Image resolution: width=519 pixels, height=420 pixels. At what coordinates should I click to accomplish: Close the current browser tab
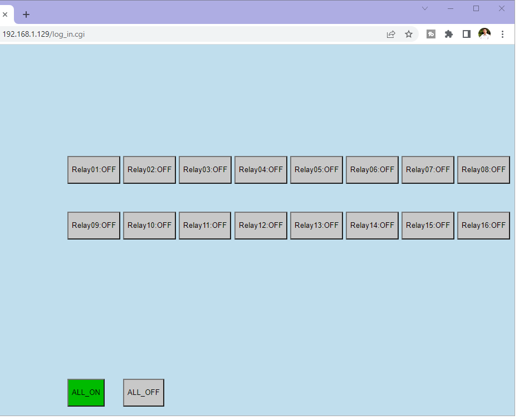(6, 14)
